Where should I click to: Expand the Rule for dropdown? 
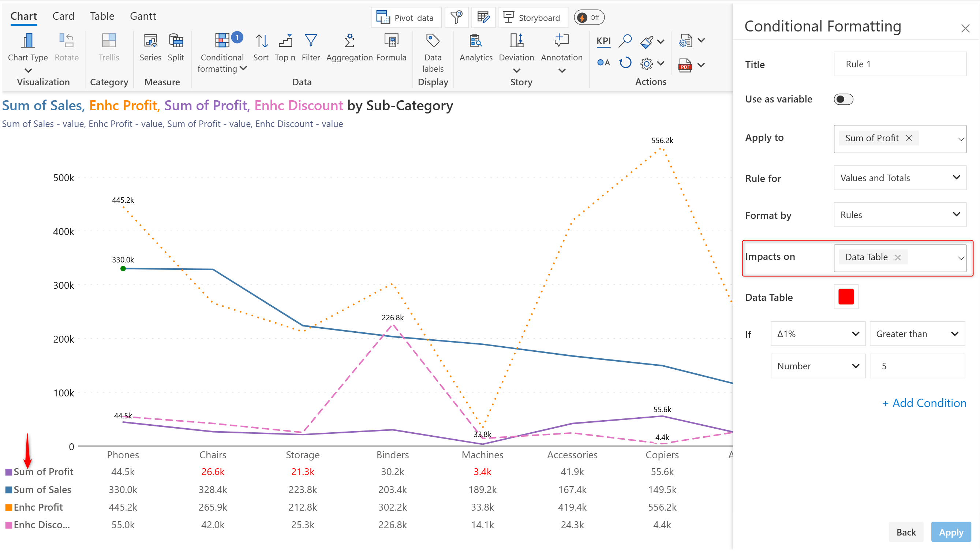pos(900,178)
